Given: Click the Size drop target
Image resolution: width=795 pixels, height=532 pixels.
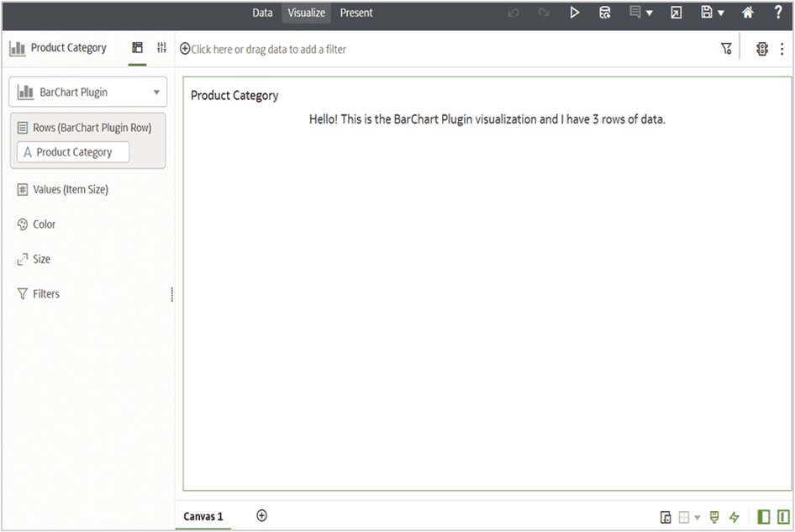Looking at the screenshot, I should (34, 259).
